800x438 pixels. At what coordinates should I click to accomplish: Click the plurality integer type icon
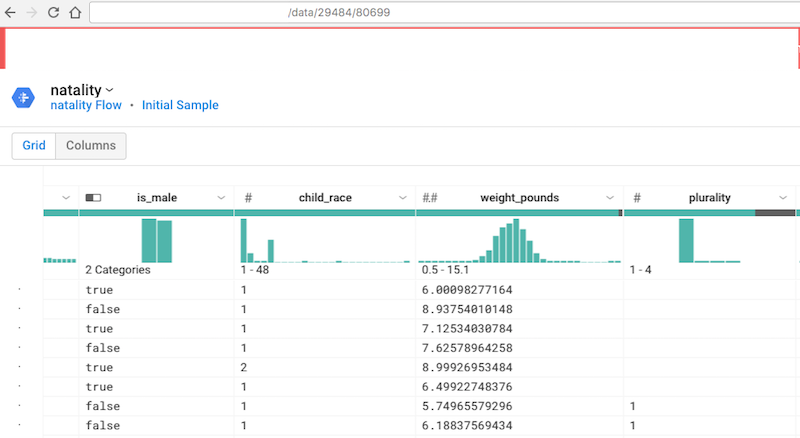coord(637,198)
